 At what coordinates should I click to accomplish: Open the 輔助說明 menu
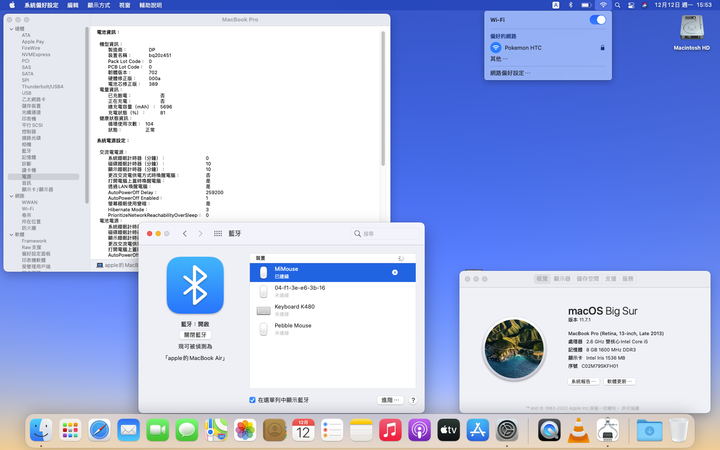coord(151,5)
